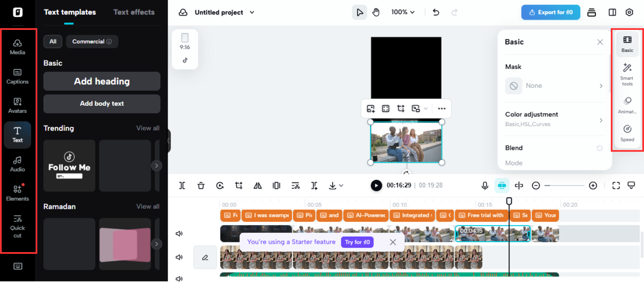This screenshot has width=644, height=282.
Task: Mute the second video track
Action: click(179, 257)
